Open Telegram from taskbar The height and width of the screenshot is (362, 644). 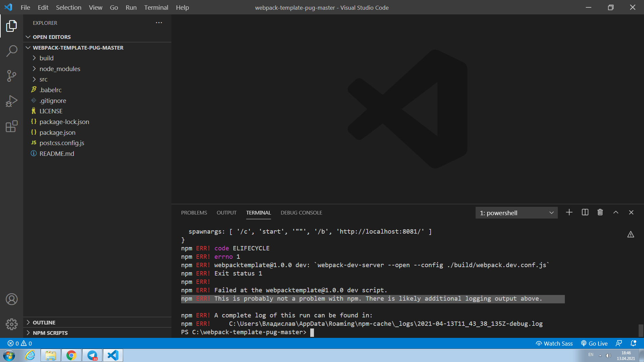(92, 355)
